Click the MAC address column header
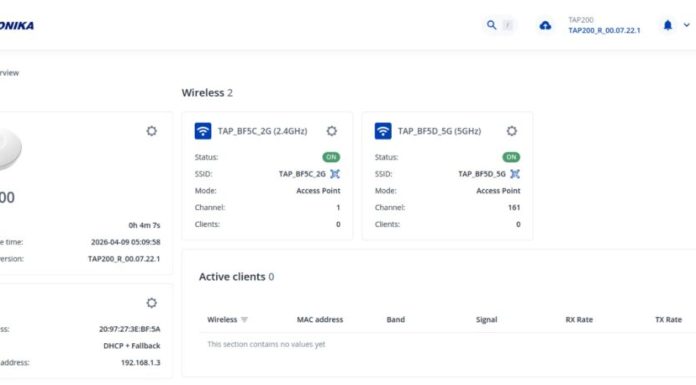Image resolution: width=696 pixels, height=385 pixels. (x=320, y=320)
